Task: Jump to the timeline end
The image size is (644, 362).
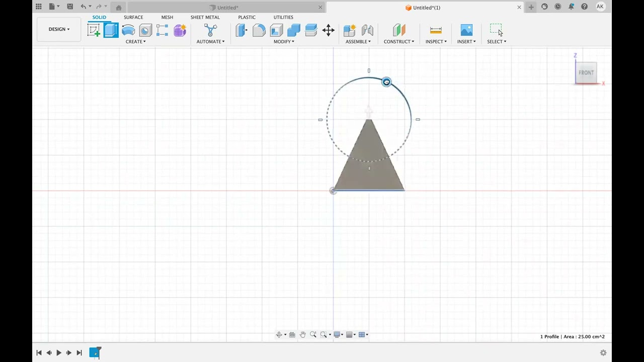Action: [x=79, y=353]
